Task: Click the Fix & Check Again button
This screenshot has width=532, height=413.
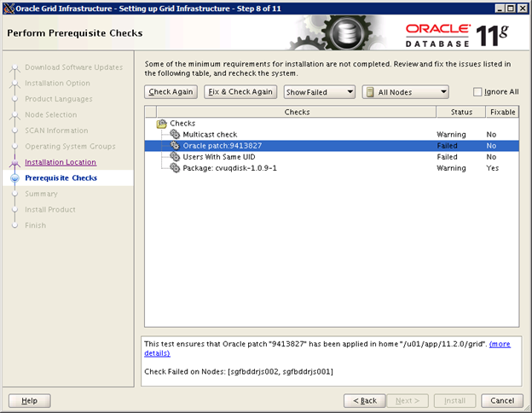Action: pyautogui.click(x=240, y=91)
